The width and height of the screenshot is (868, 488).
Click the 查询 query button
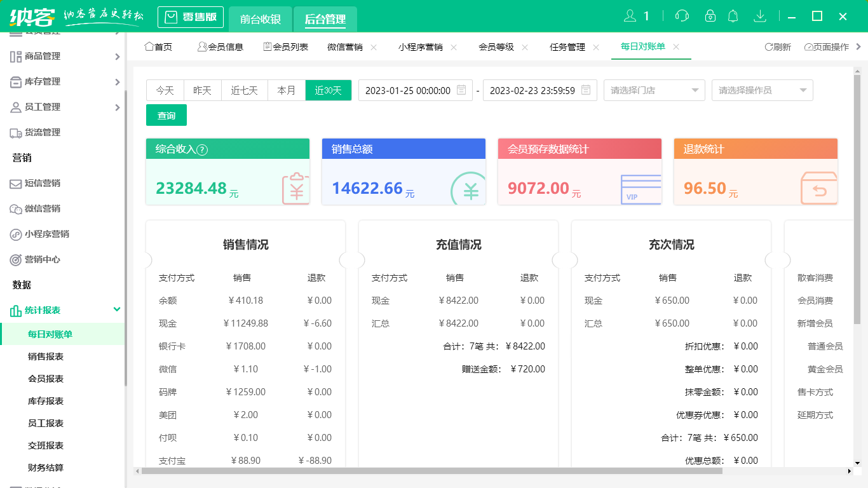pos(166,115)
